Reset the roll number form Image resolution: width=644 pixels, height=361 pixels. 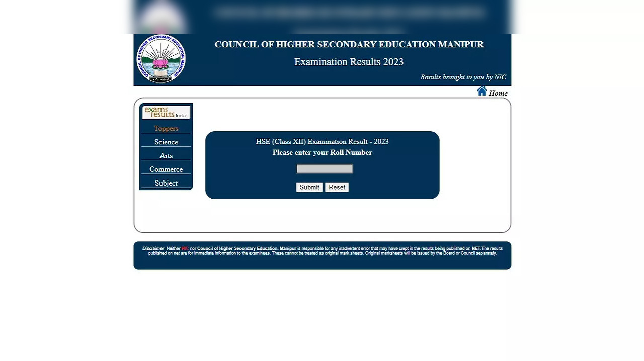[337, 187]
